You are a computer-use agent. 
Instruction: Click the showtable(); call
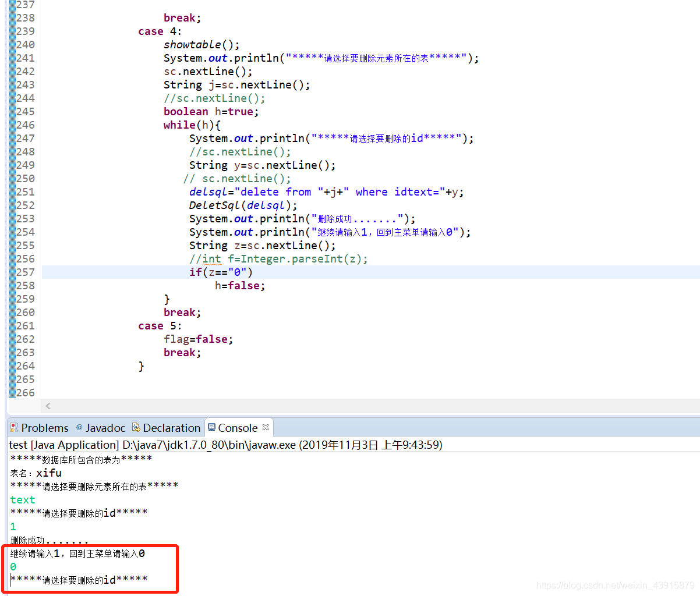tap(201, 45)
